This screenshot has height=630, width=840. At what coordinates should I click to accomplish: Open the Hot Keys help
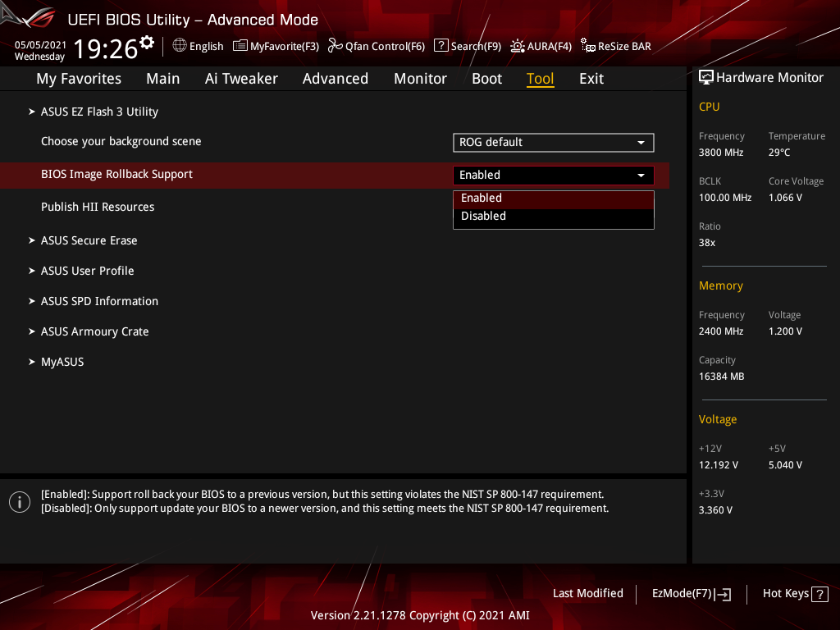coord(785,594)
